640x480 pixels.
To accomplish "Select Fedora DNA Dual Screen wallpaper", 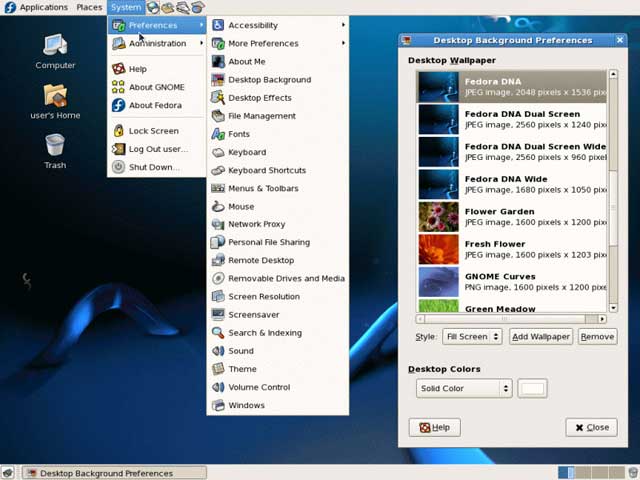I will [511, 119].
